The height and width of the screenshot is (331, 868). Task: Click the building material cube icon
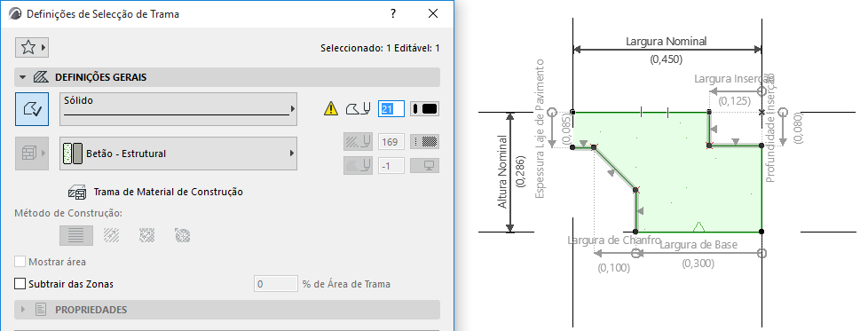(x=32, y=154)
